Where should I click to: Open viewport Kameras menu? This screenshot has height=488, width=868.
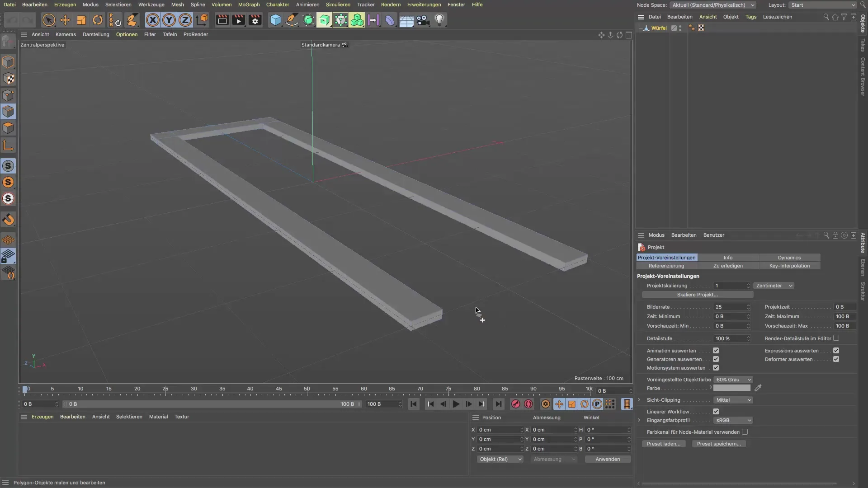coord(66,34)
